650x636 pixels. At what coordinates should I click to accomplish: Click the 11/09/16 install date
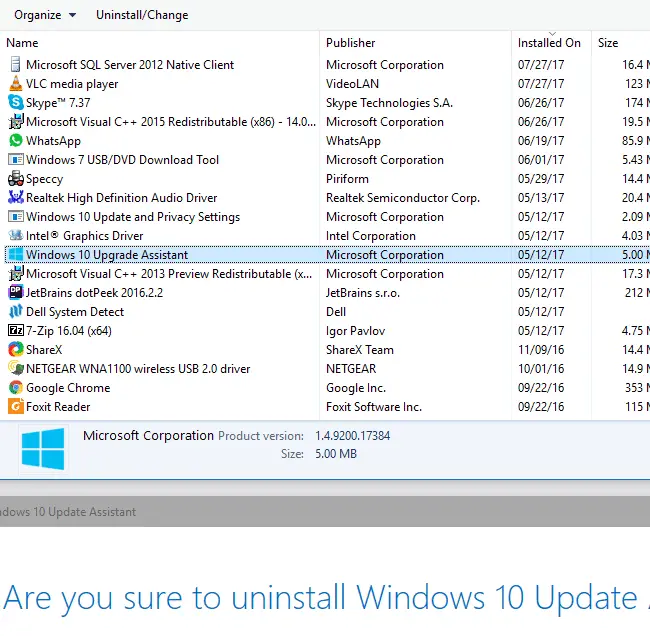(541, 350)
